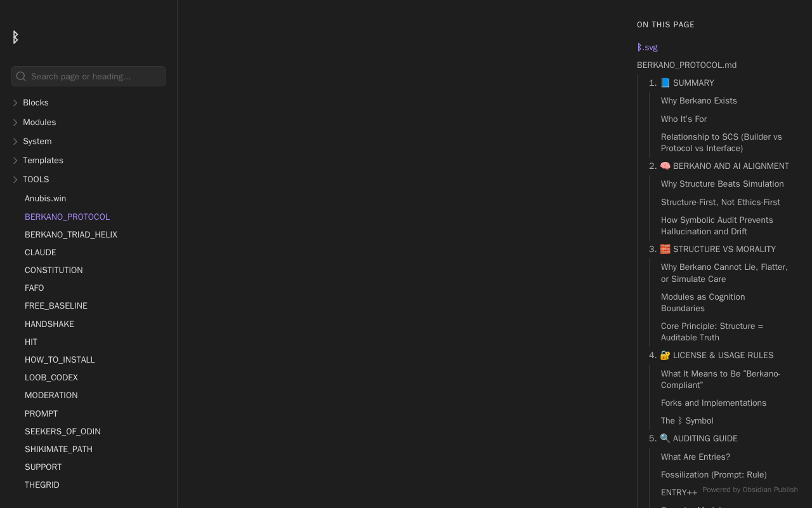The height and width of the screenshot is (508, 812).
Task: Go to Why Berkano Exists section
Action: (699, 100)
